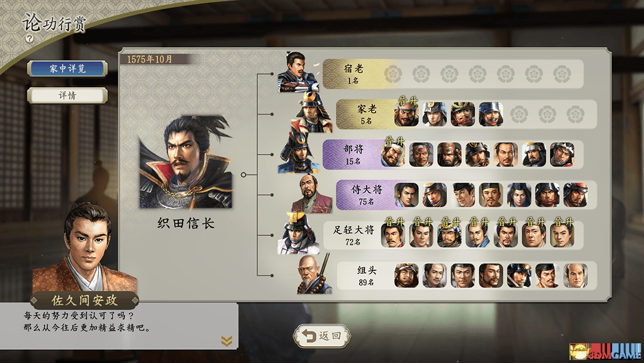Image resolution: width=644 pixels, height=363 pixels.
Task: Select the 足轻大将 72名 rank label
Action: pyautogui.click(x=354, y=235)
